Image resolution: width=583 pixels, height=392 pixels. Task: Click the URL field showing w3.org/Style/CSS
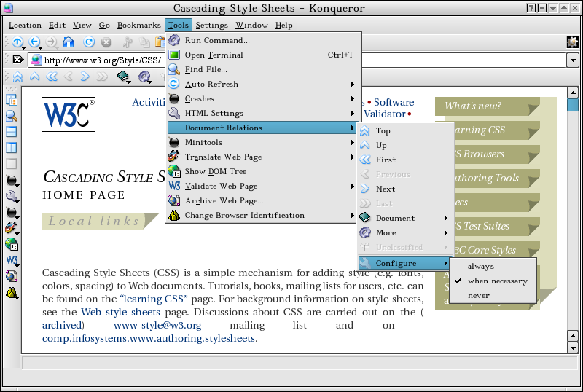(x=102, y=60)
